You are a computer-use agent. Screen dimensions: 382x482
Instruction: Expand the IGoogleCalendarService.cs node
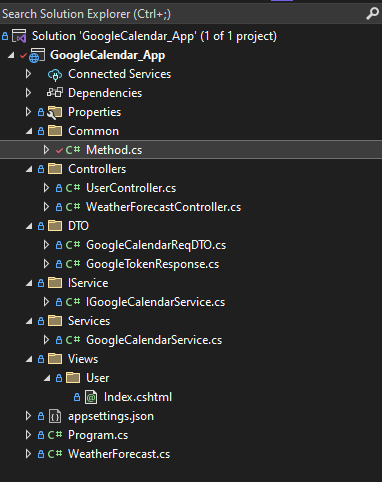point(47,302)
